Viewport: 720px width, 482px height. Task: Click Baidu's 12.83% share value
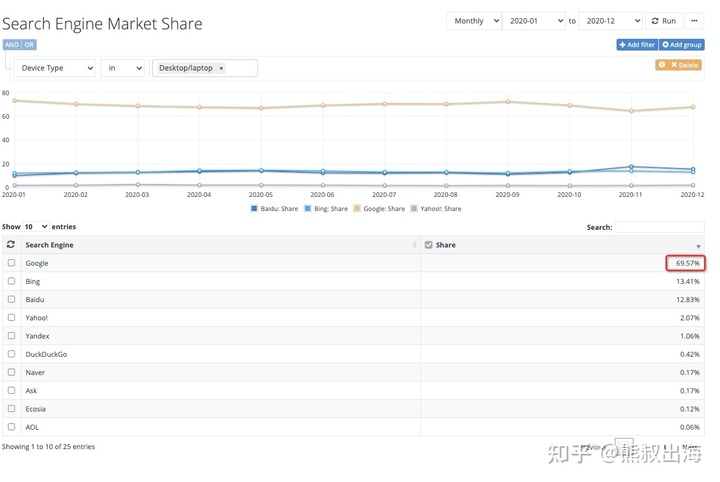[687, 300]
